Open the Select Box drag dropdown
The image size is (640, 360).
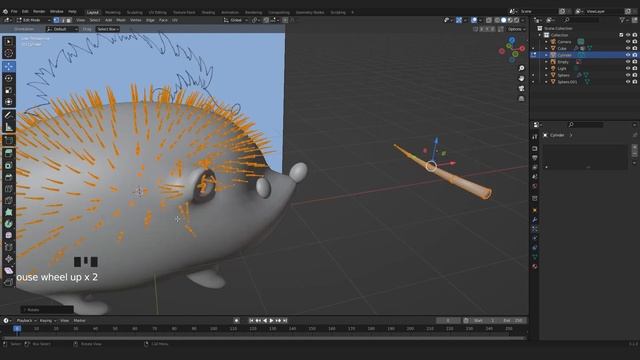[108, 29]
